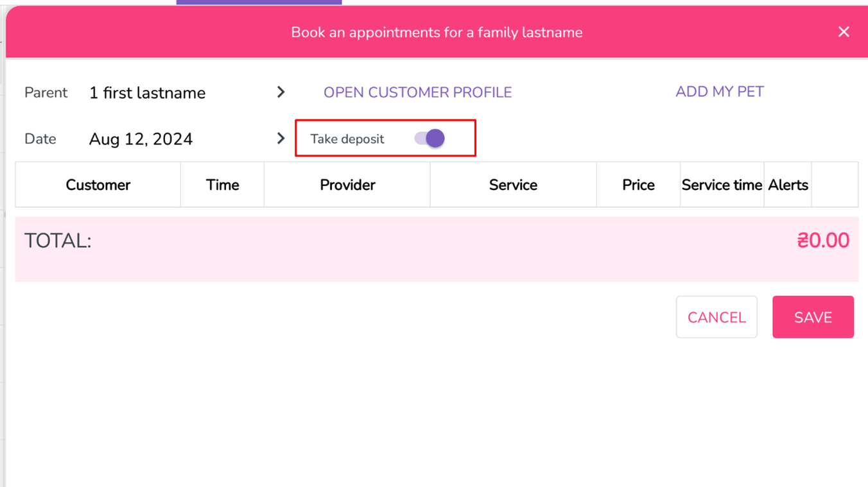Click the Alerts column header

click(788, 185)
